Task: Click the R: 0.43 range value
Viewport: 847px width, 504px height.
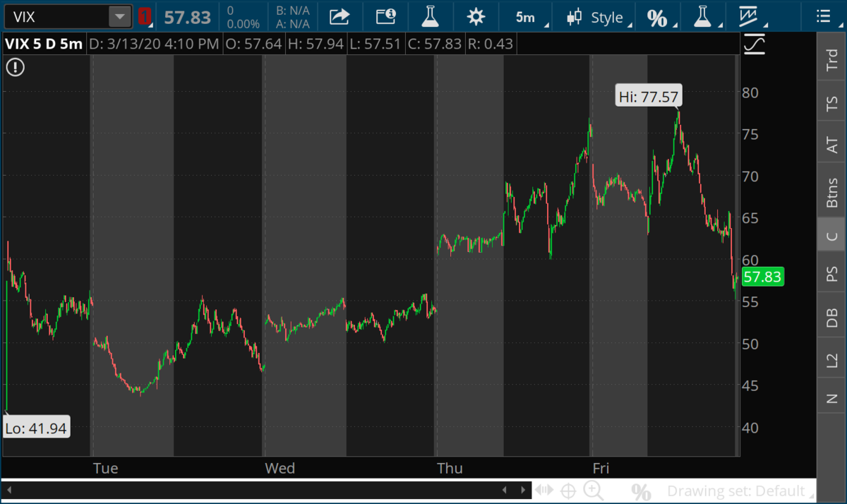Action: [490, 44]
